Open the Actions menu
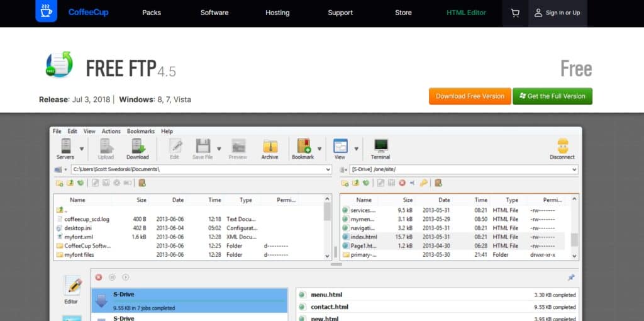 [x=111, y=132]
